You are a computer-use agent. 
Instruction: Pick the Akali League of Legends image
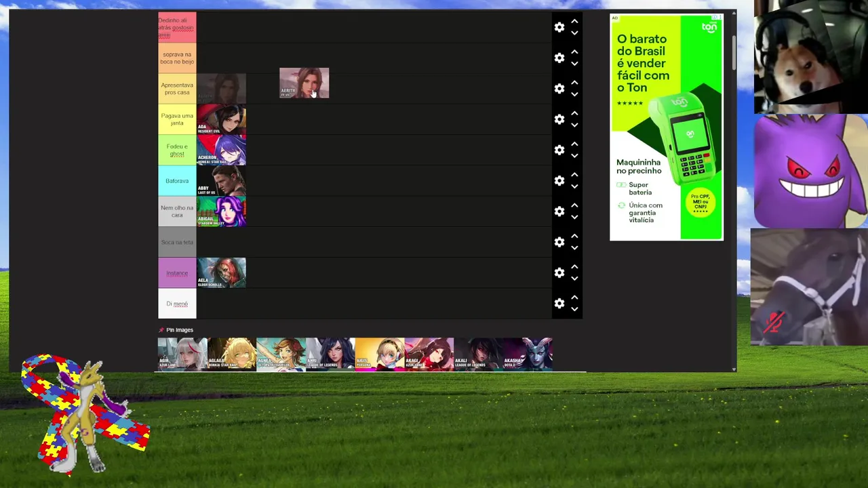(x=478, y=354)
